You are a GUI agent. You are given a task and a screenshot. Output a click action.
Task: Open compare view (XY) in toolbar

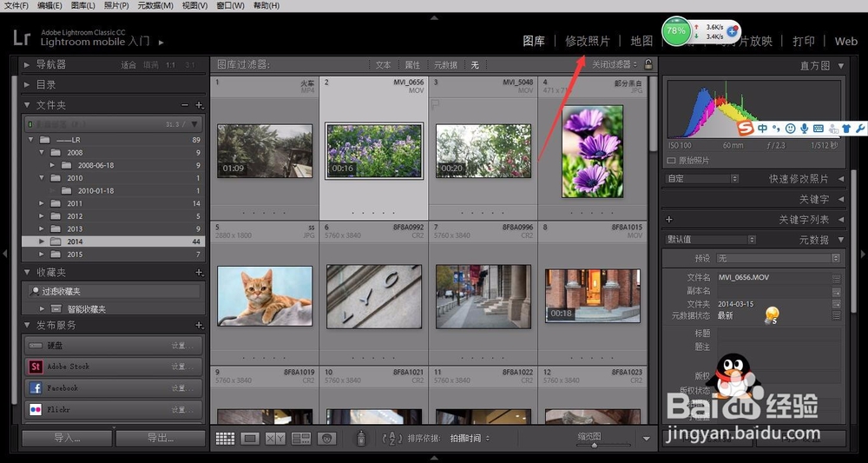click(x=276, y=439)
